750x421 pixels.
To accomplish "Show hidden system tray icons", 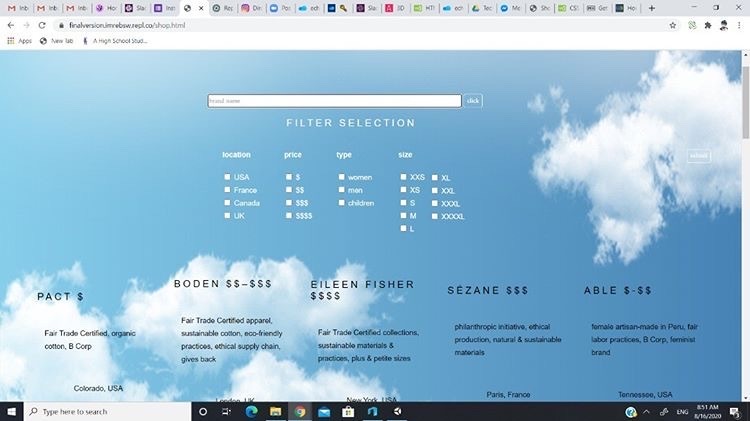I will [647, 411].
